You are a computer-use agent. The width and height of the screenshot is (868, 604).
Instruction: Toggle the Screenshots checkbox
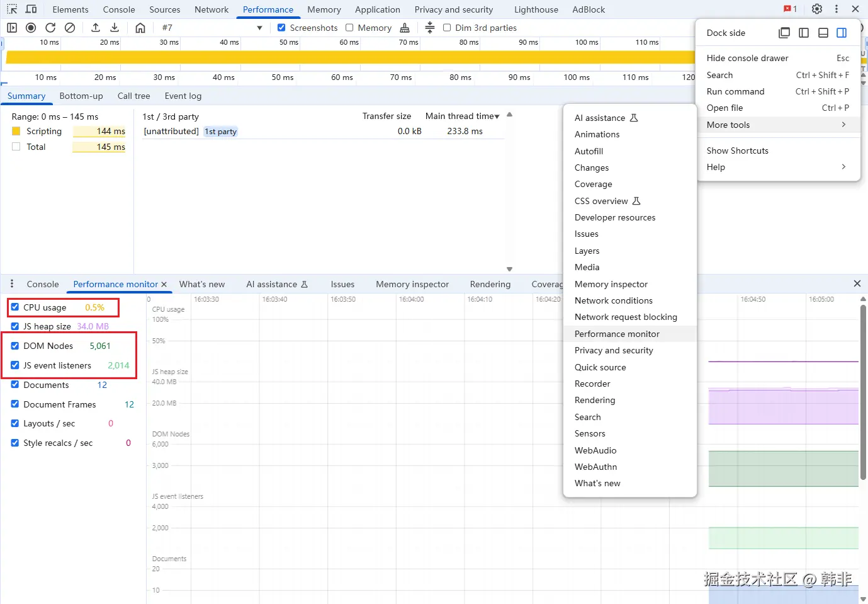click(x=281, y=28)
